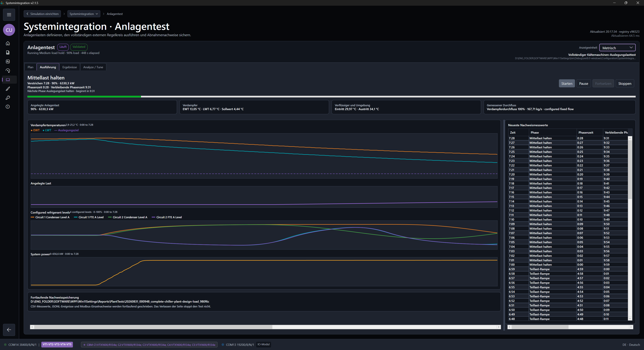The image size is (644, 350).
Task: Click the COM14 connection status dot
Action: [5, 345]
